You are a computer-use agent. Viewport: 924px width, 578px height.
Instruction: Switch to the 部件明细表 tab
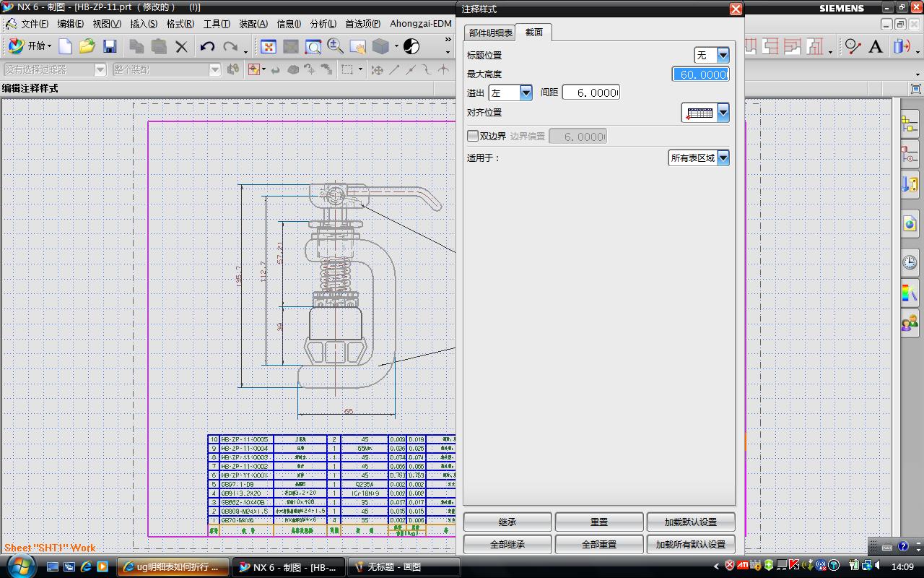[x=491, y=33]
